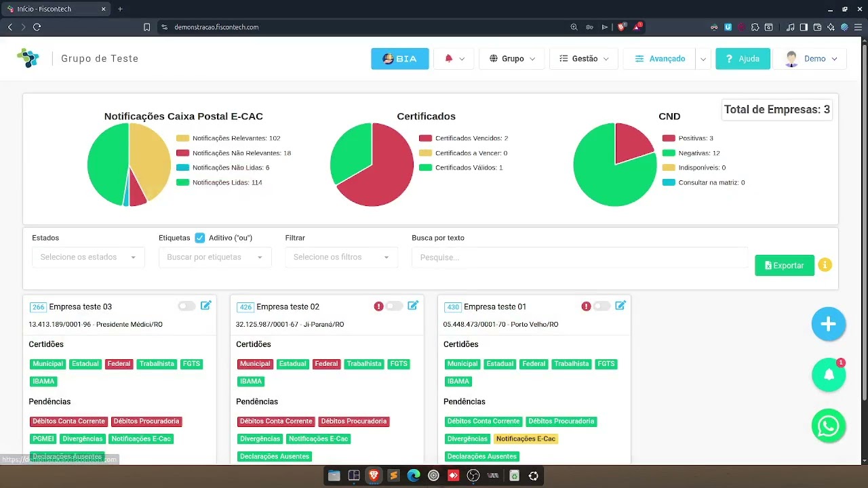Uncheck the Aditivo ("ou") checkbox
This screenshot has width=868, height=488.
coord(200,238)
